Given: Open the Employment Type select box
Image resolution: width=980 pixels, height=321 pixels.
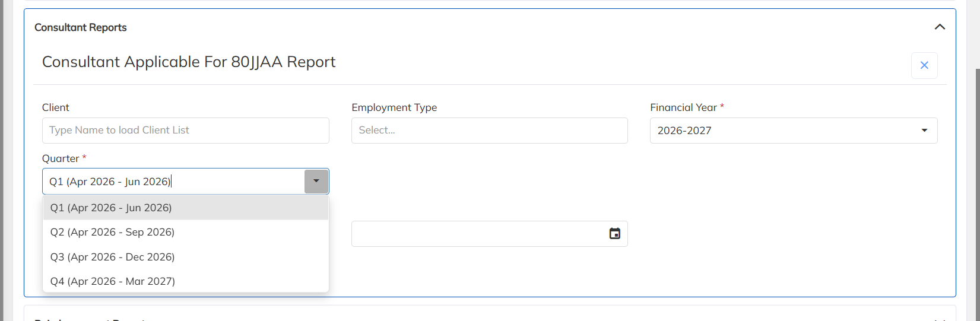Looking at the screenshot, I should click(489, 131).
